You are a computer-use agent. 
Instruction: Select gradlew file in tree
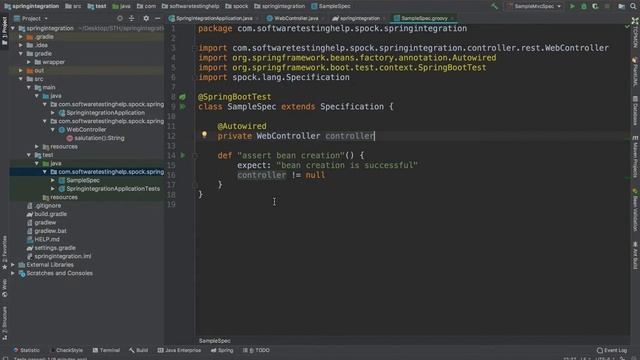tap(45, 222)
